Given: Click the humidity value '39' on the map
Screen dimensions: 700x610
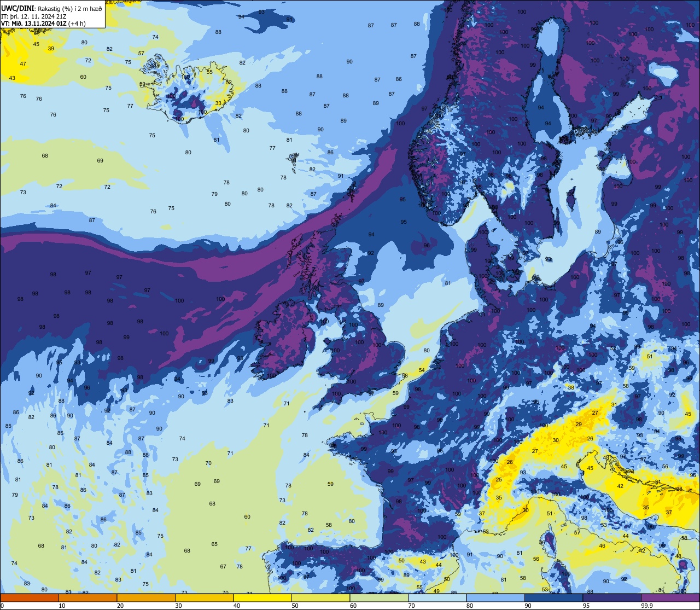Looking at the screenshot, I should [x=51, y=49].
